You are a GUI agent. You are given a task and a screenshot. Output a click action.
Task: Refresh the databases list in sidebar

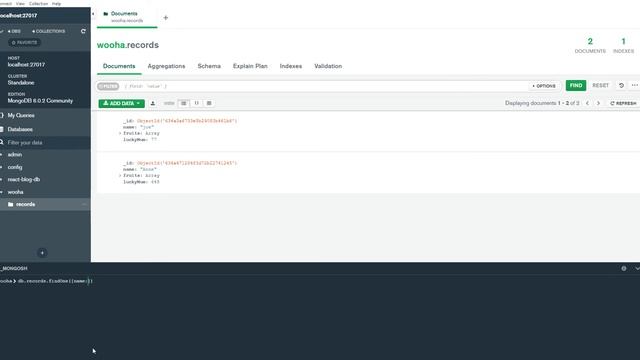(x=83, y=31)
